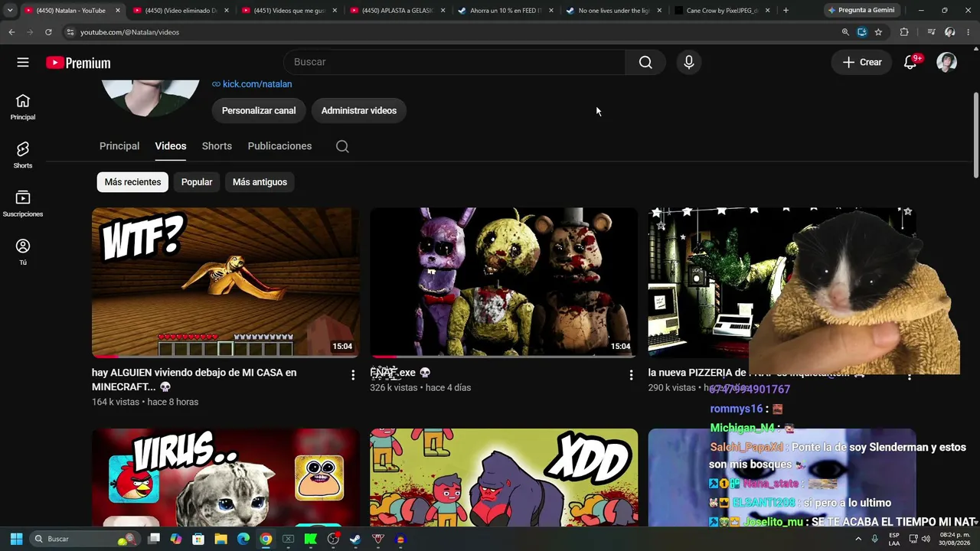
Task: Open Principal in the left sidebar
Action: 23,107
